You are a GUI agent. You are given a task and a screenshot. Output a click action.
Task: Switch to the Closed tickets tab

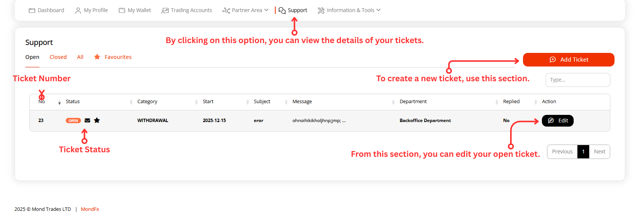click(58, 57)
